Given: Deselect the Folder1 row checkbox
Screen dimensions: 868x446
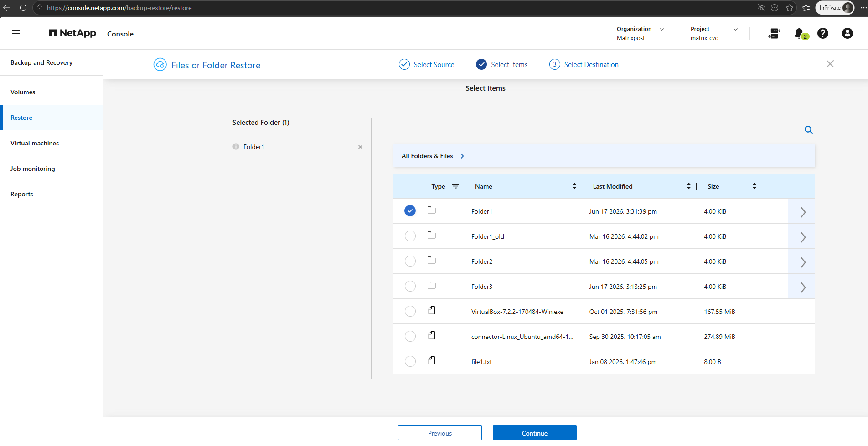Looking at the screenshot, I should tap(410, 211).
